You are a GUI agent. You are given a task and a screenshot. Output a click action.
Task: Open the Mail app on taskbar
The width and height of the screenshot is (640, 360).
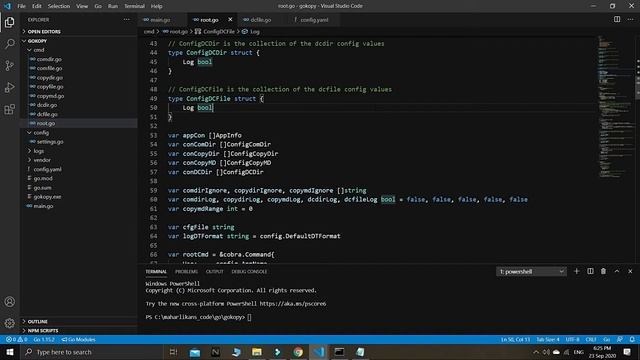(x=195, y=352)
